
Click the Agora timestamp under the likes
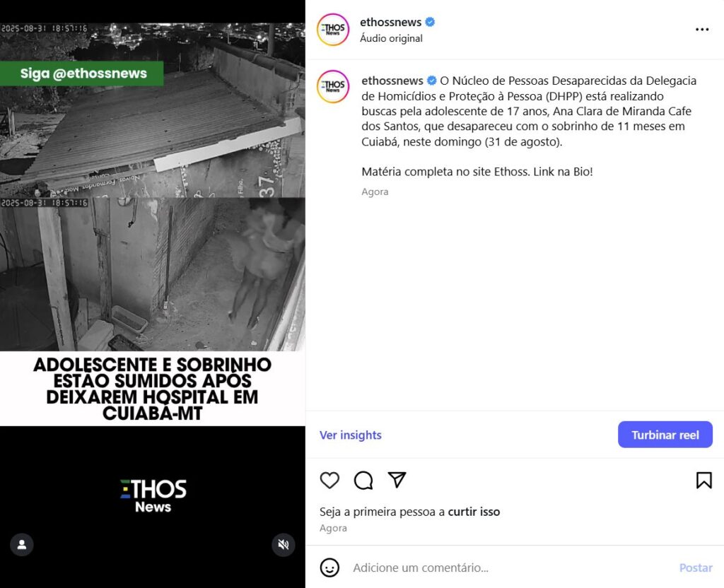pos(333,528)
